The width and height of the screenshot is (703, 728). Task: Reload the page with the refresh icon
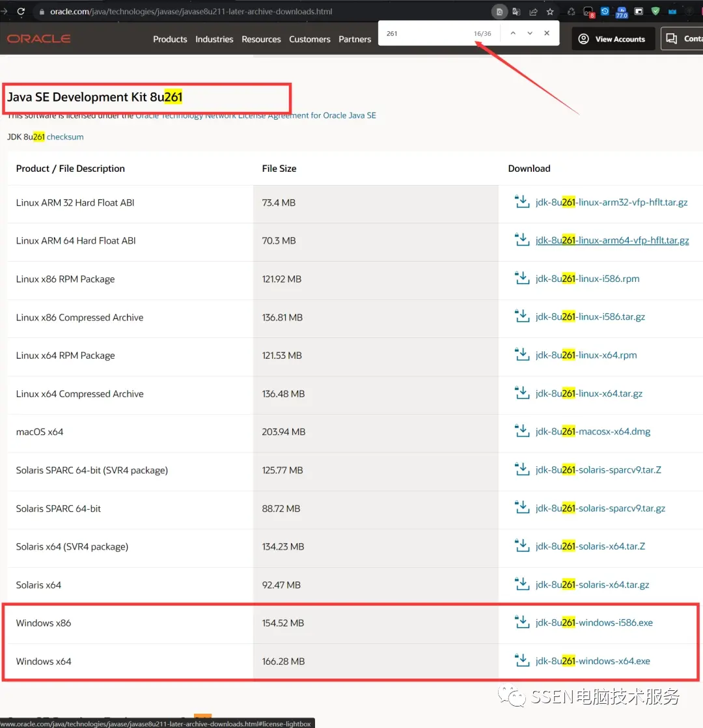click(21, 11)
